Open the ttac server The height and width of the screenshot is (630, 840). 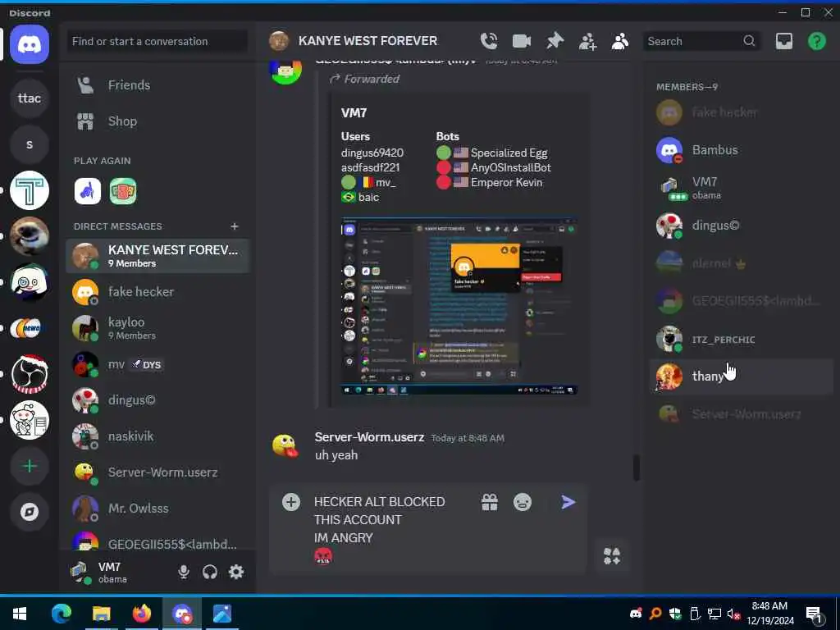[x=30, y=98]
